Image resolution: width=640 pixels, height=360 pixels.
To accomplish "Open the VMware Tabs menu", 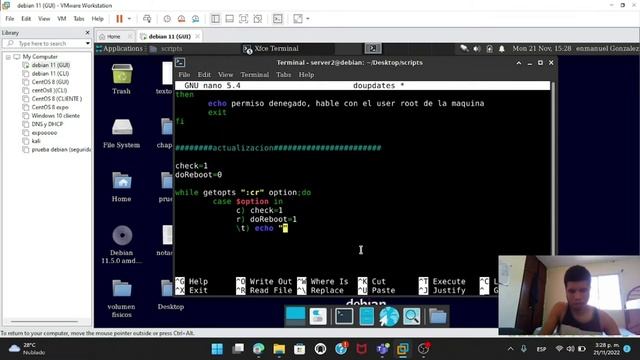I will click(x=79, y=19).
